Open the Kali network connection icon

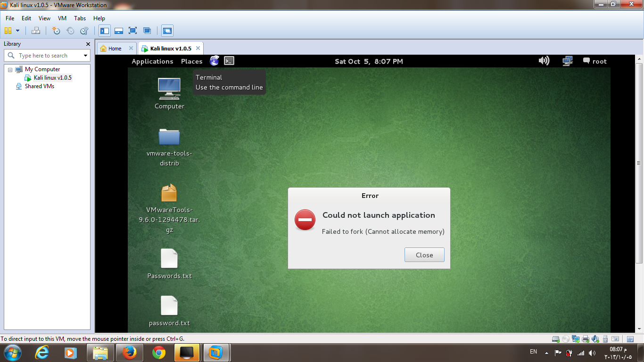pos(568,61)
